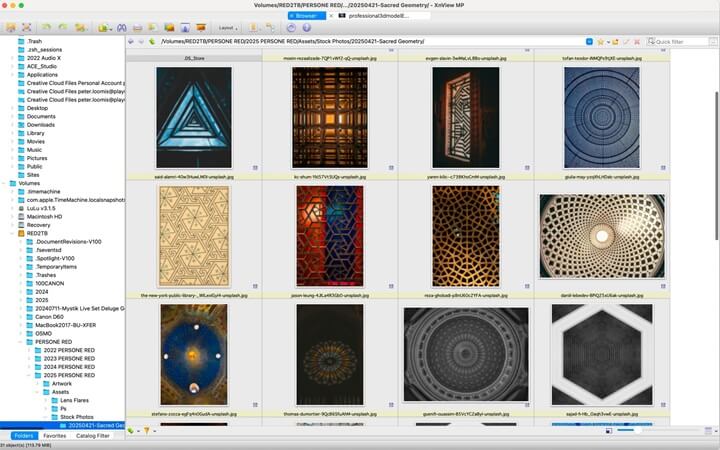Click the Print icon in toolbar
The width and height of the screenshot is (720, 450).
point(137,28)
